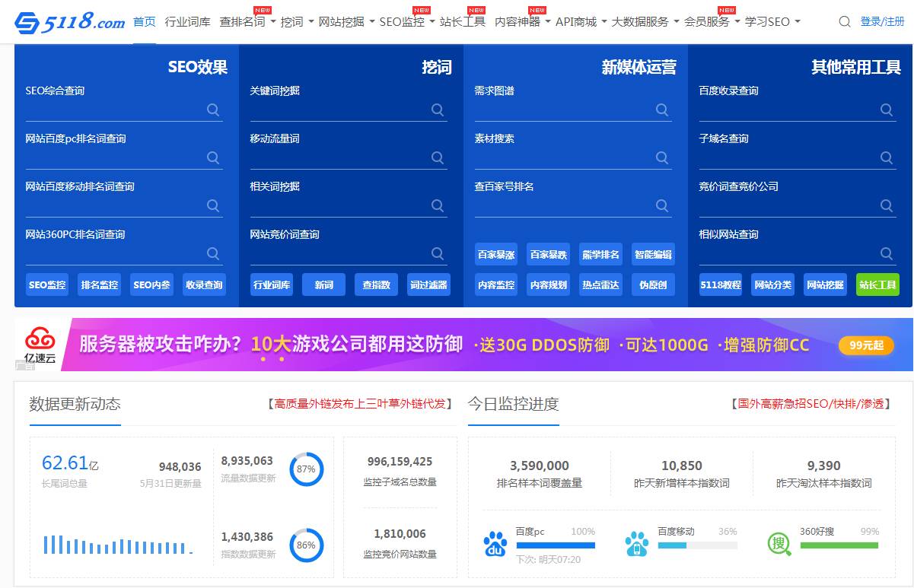Open the server attack defense banner ad
This screenshot has width=914, height=588.
point(464,345)
